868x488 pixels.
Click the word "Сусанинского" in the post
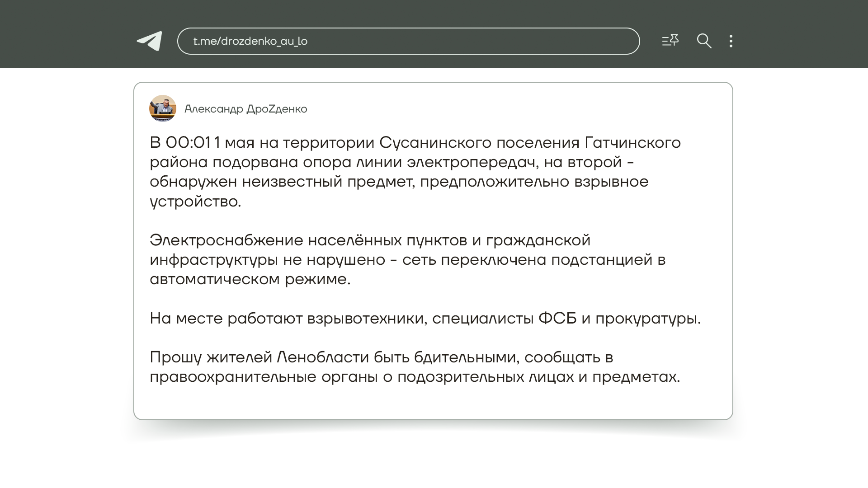(435, 143)
